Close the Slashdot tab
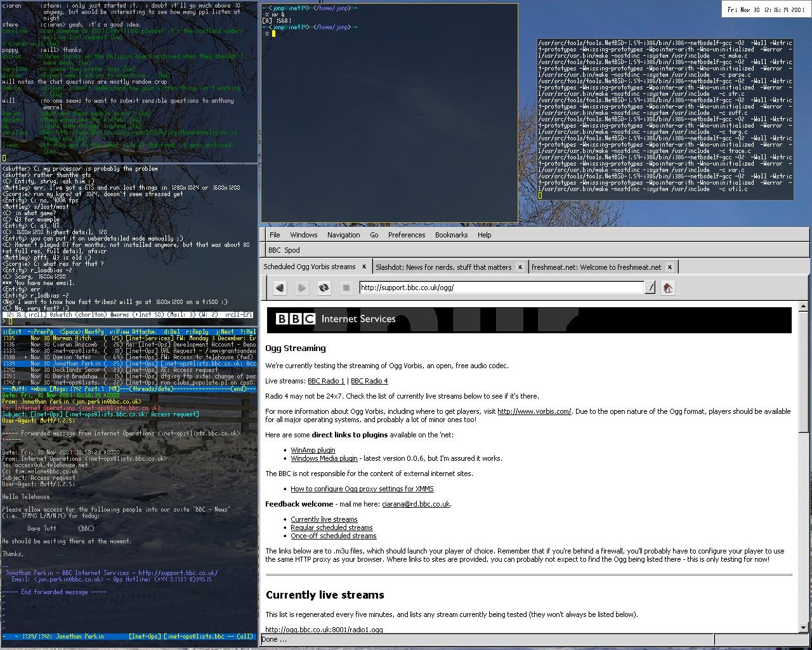This screenshot has width=812, height=650. (x=520, y=267)
